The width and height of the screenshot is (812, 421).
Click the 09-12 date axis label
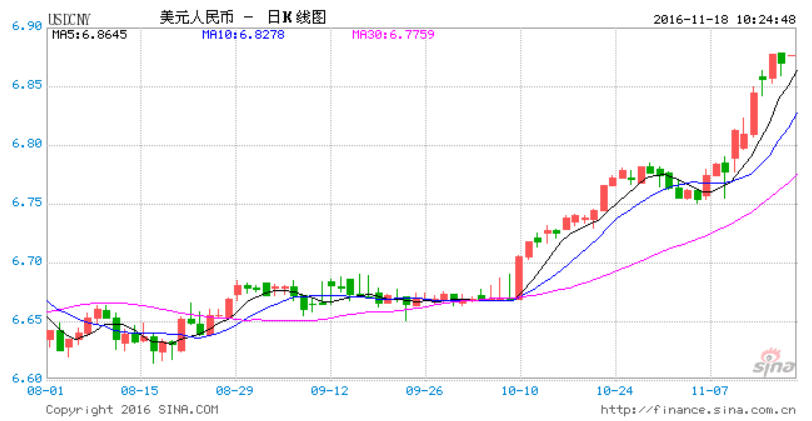329,392
